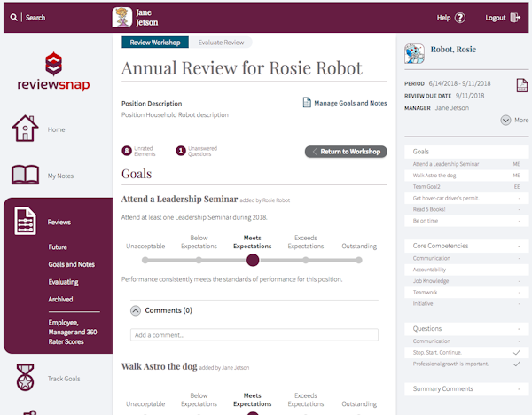The width and height of the screenshot is (532, 415).
Task: Open Employee, Manager and 360 Rater Scores
Action: click(73, 332)
